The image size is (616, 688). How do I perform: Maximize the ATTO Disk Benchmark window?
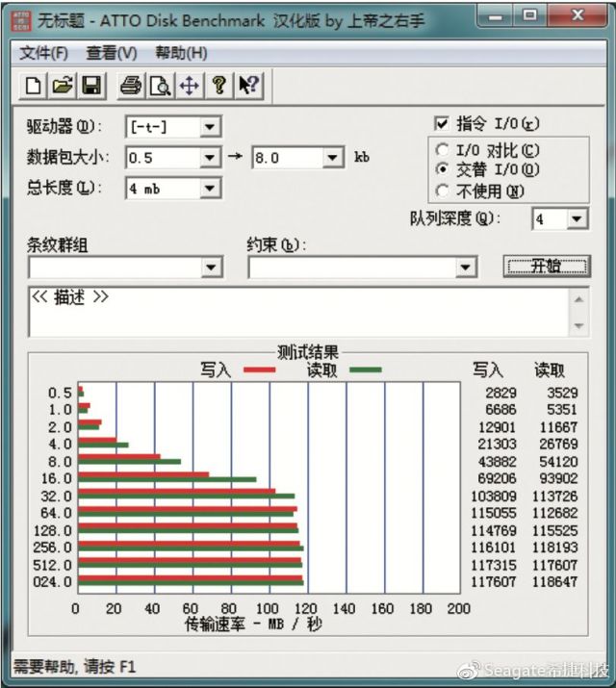coord(529,16)
